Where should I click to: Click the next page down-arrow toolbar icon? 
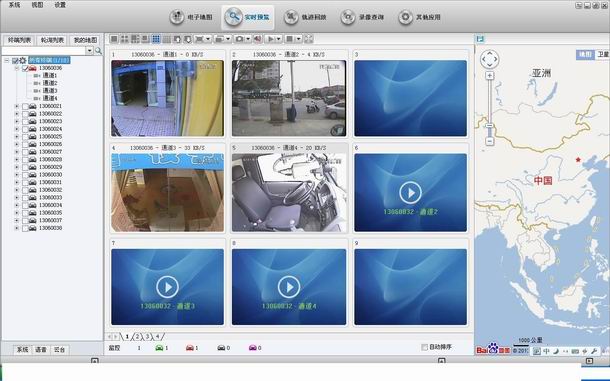188,39
